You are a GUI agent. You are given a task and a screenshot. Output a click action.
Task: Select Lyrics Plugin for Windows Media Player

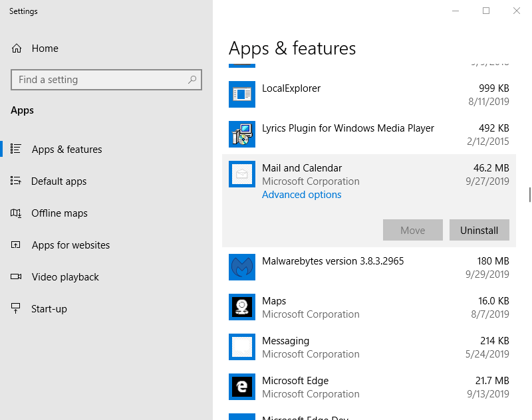[348, 128]
